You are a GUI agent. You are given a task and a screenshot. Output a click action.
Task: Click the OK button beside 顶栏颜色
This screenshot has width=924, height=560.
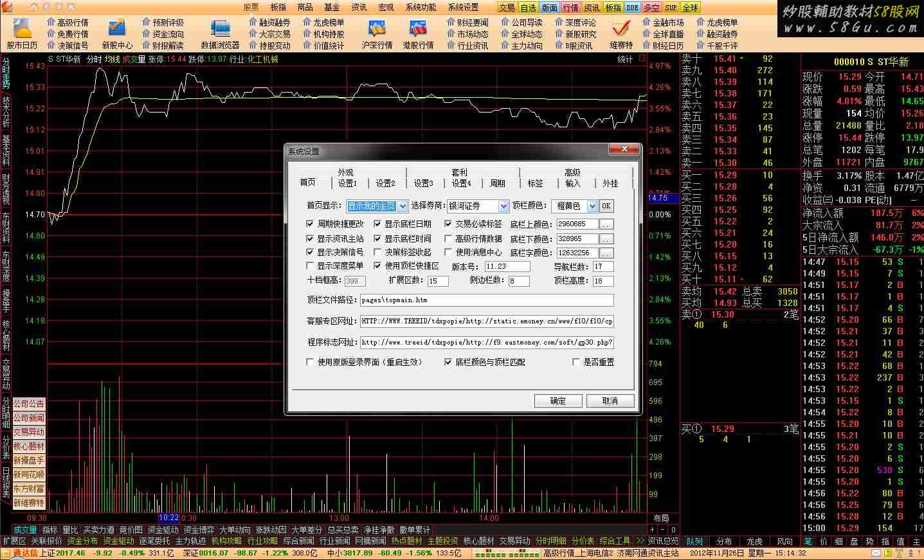[x=606, y=206]
